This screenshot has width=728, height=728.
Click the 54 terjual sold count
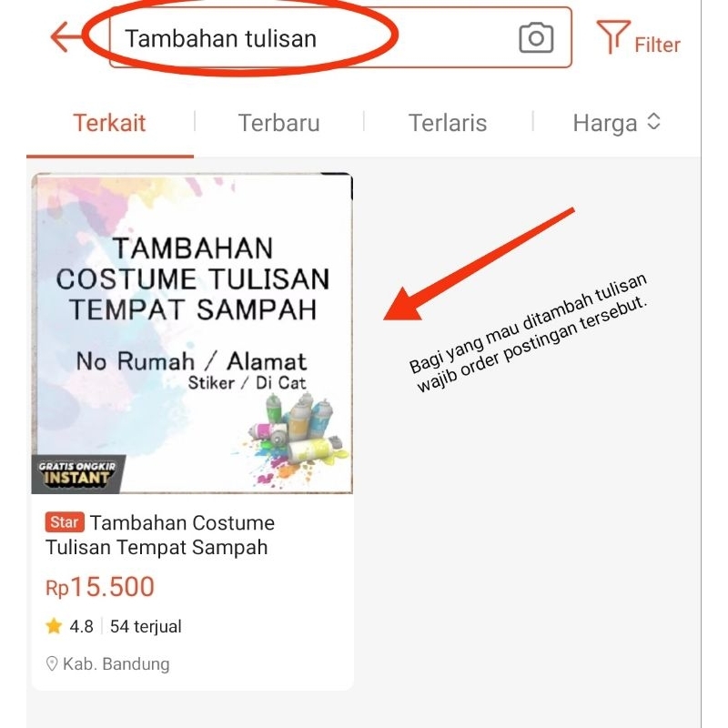point(146,626)
